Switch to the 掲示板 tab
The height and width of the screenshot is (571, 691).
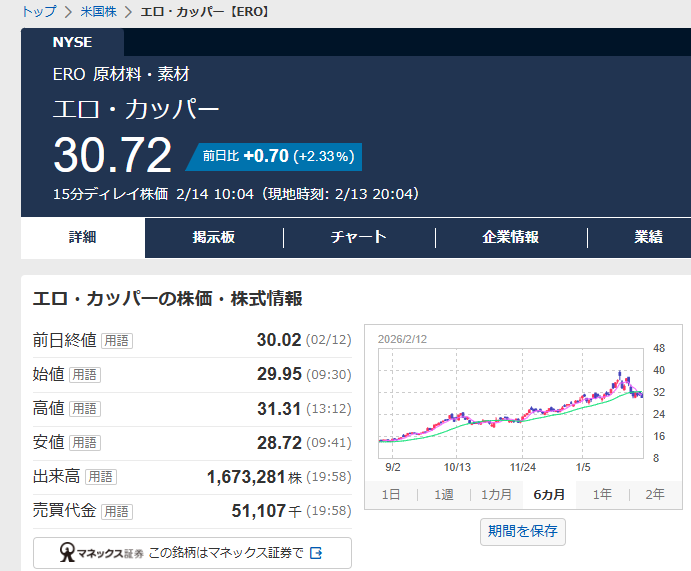click(214, 237)
